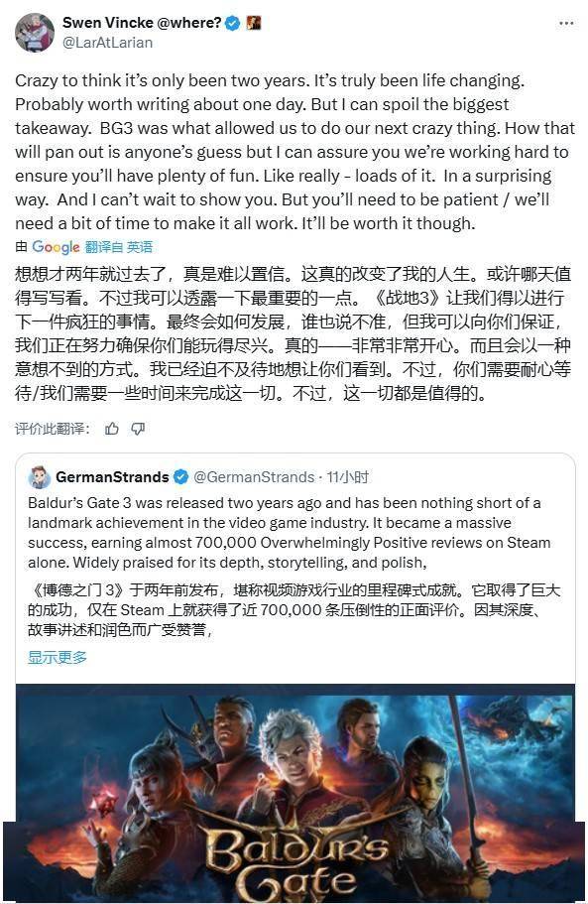Viewport: 588px width, 904px height.
Task: Click the affiliate badge icon after Swen's name
Action: point(254,23)
